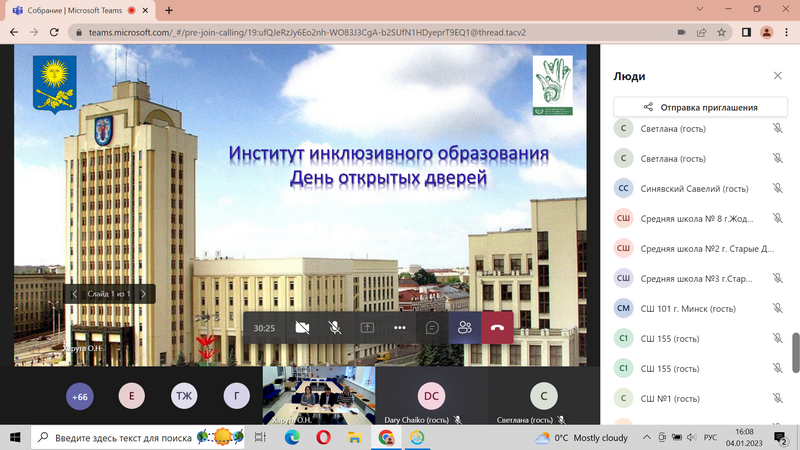Go to previous slide arrow
Screen dimensions: 800x450
(74, 294)
